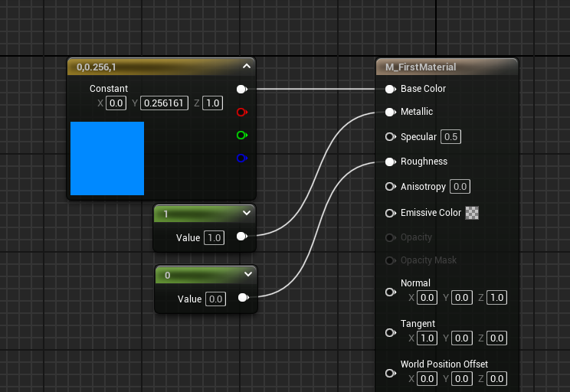Viewport: 570px width, 392px height.
Task: Click the Metallic input pin
Action: [391, 112]
